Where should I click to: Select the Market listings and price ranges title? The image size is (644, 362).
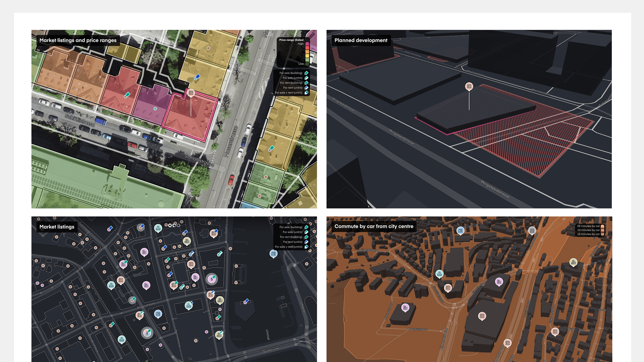[78, 40]
